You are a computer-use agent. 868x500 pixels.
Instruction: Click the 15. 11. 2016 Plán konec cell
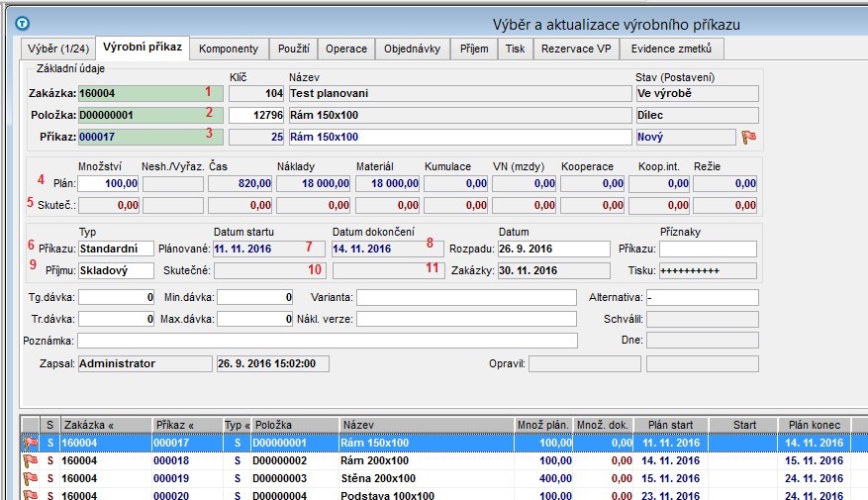(814, 460)
